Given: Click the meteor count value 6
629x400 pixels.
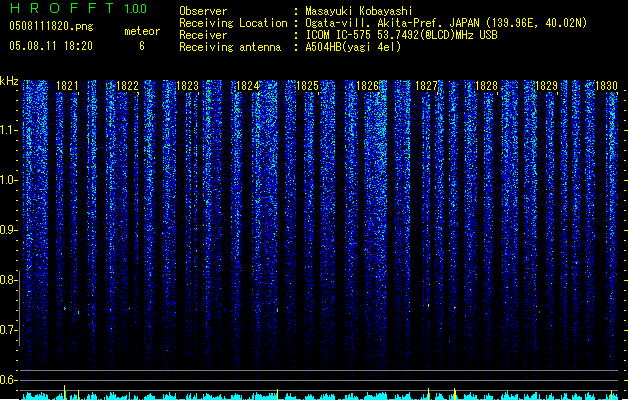Looking at the screenshot, I should [142, 46].
